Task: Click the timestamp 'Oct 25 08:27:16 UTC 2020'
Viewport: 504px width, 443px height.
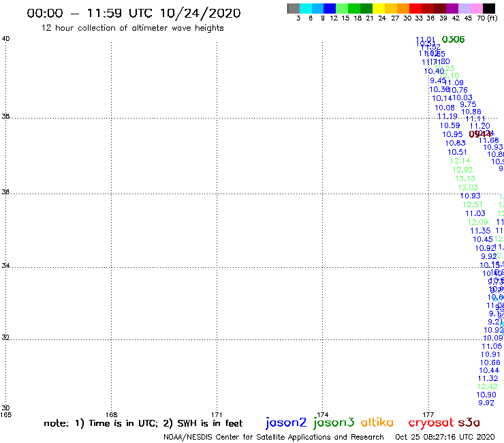Action: (x=445, y=437)
